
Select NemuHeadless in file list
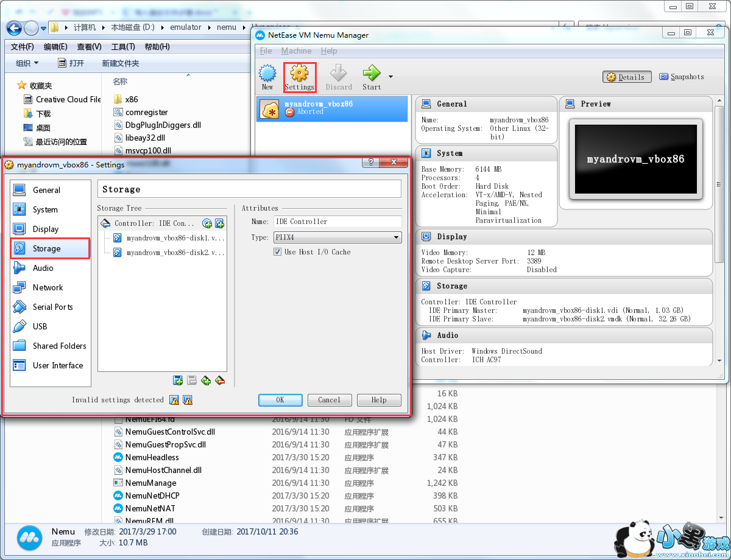click(x=146, y=457)
